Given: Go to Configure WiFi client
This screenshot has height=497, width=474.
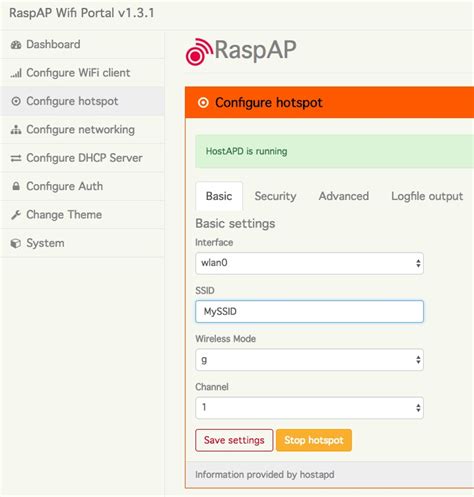Looking at the screenshot, I should tap(82, 73).
